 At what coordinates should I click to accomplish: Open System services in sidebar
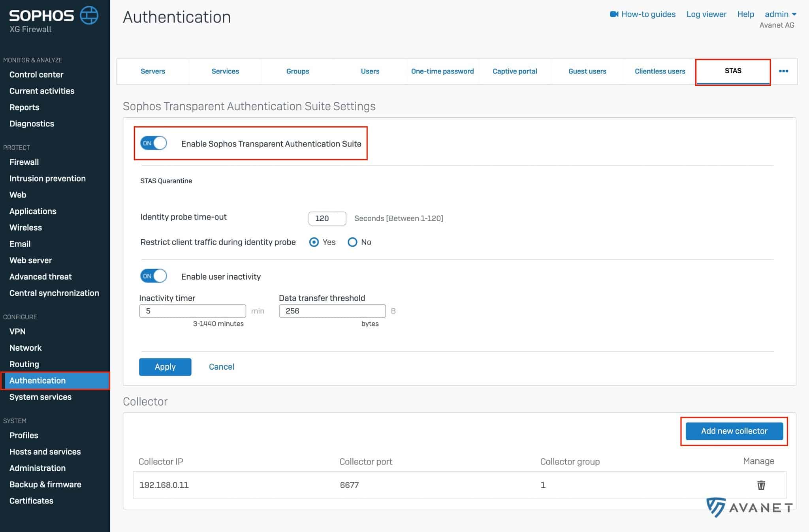tap(40, 397)
